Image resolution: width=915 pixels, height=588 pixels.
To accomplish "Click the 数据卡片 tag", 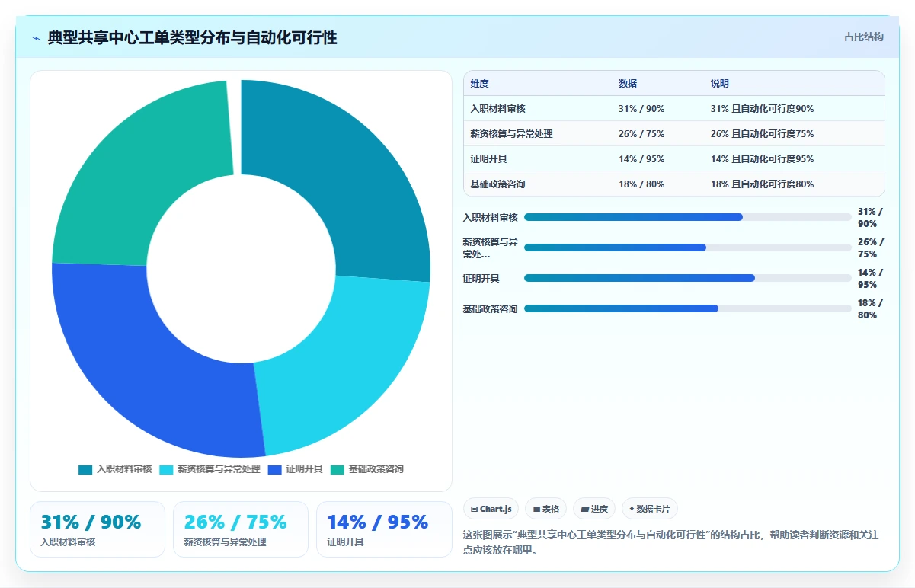I will click(649, 509).
